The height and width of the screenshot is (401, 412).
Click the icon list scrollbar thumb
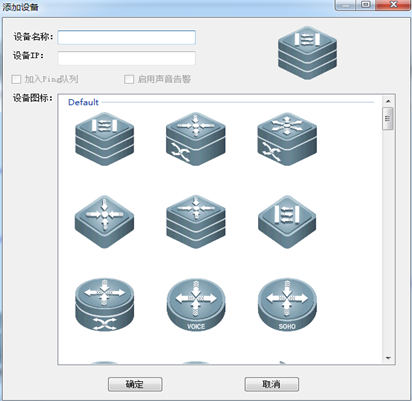pos(388,118)
